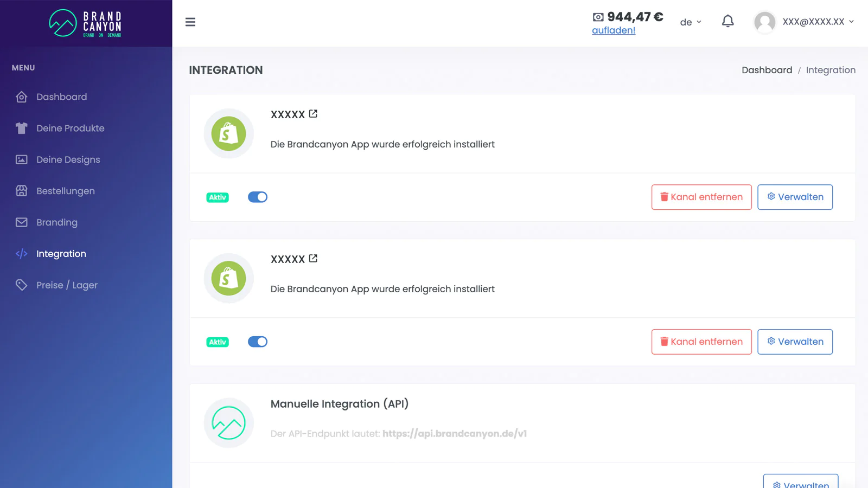
Task: Click the hamburger menu icon
Action: point(190,22)
